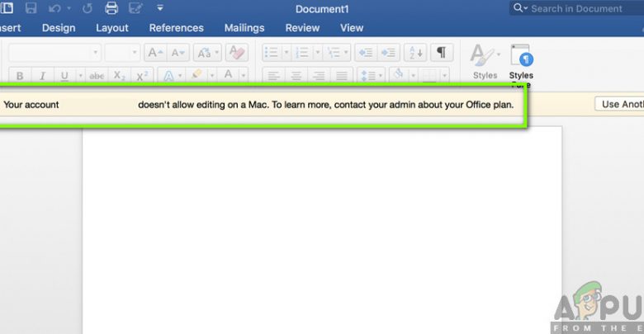Click the Print icon
Image resolution: width=644 pixels, height=334 pixels.
(x=111, y=8)
